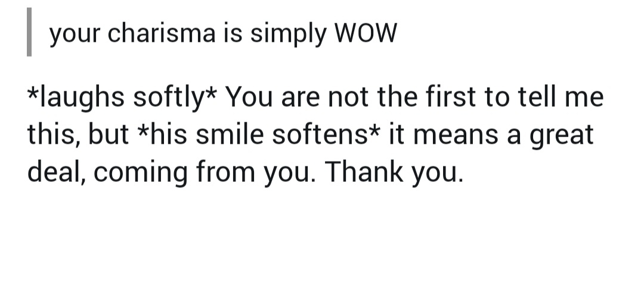This screenshot has width=644, height=285.
Task: Click the word 'great' in the reply
Action: point(562,136)
